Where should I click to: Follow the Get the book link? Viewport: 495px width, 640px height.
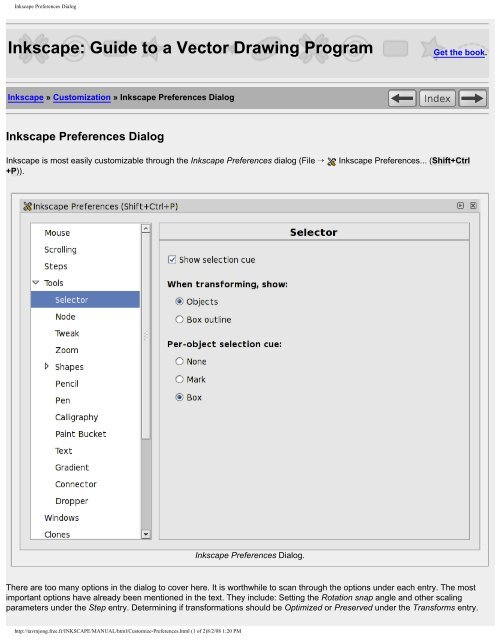[x=459, y=52]
